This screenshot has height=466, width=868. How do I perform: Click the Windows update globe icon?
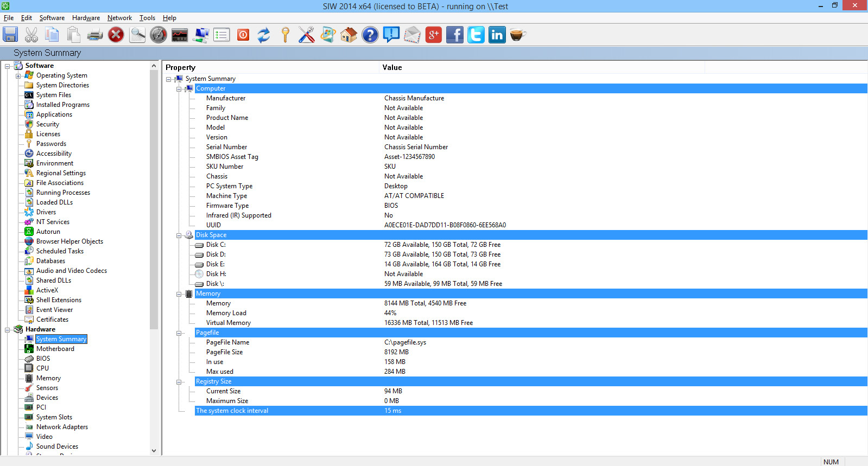point(327,35)
